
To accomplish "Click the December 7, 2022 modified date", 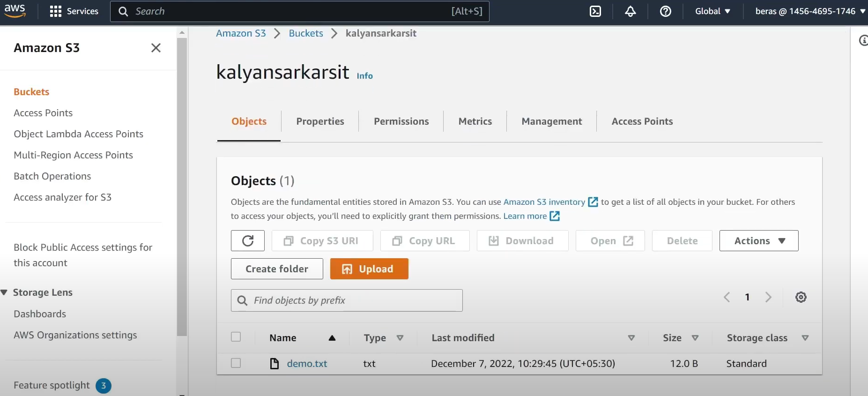I will coord(523,364).
